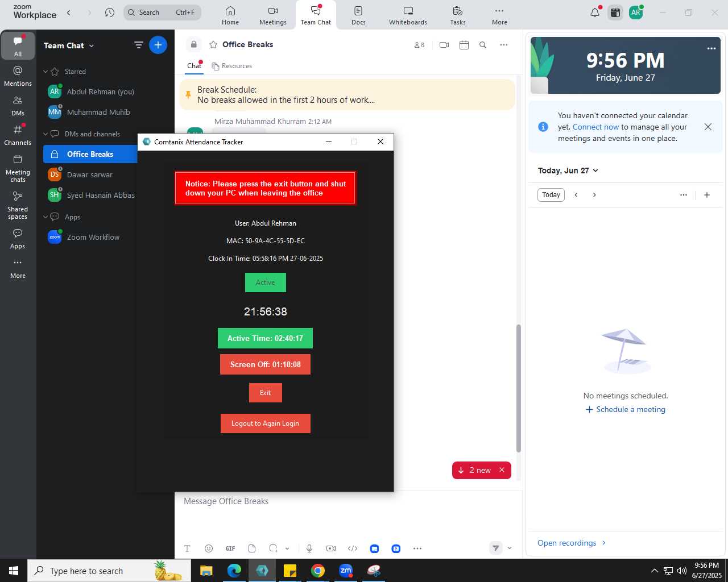Search within the Office Breaks chat
The image size is (728, 582).
pos(483,45)
